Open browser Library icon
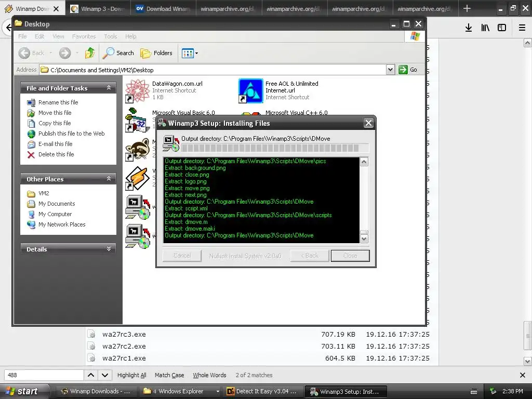This screenshot has width=532, height=399. click(x=485, y=28)
